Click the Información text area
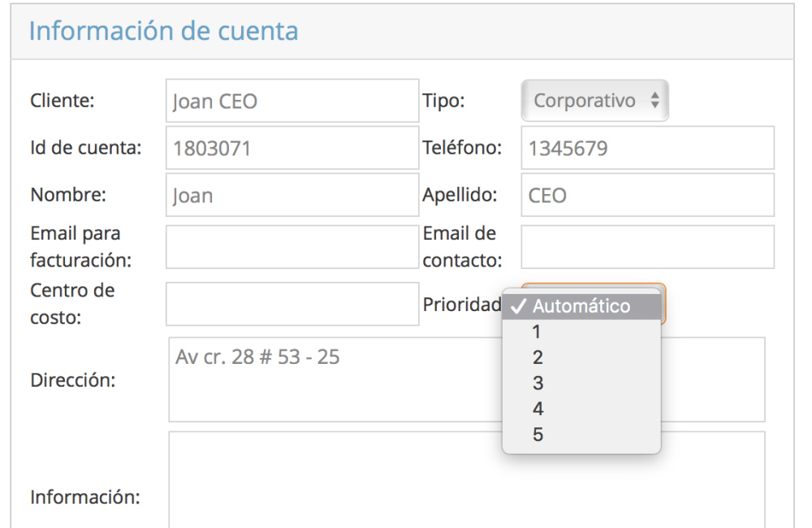The width and height of the screenshot is (812, 528). (x=467, y=483)
